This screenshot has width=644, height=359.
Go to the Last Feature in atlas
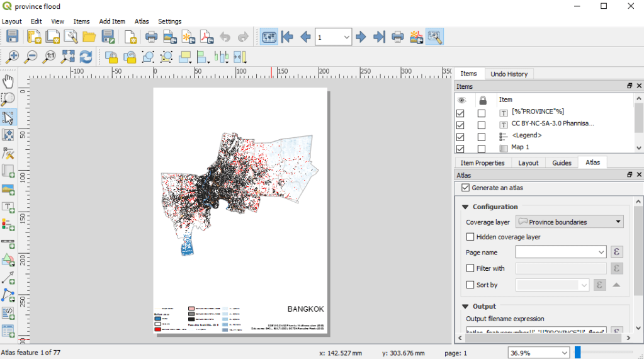(x=379, y=37)
